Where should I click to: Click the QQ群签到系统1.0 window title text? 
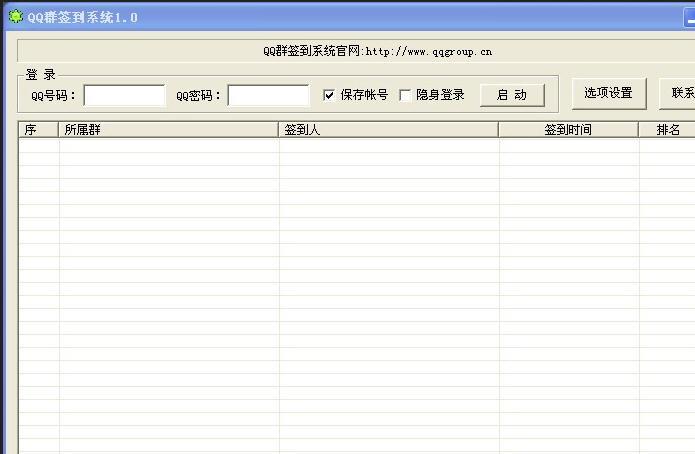pos(82,17)
